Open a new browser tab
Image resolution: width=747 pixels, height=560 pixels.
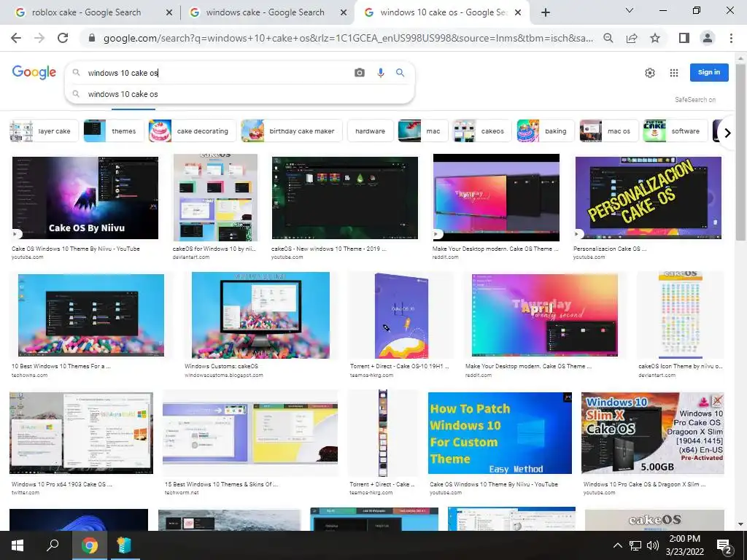click(546, 13)
